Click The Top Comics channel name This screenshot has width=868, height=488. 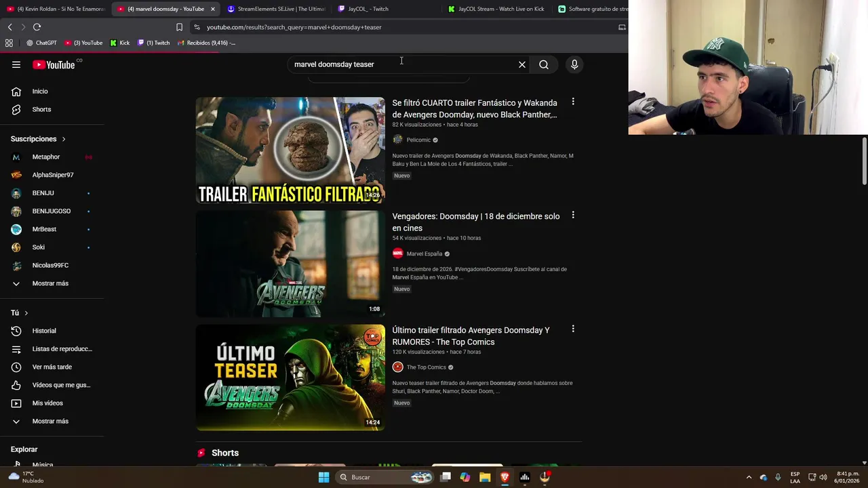tap(426, 367)
